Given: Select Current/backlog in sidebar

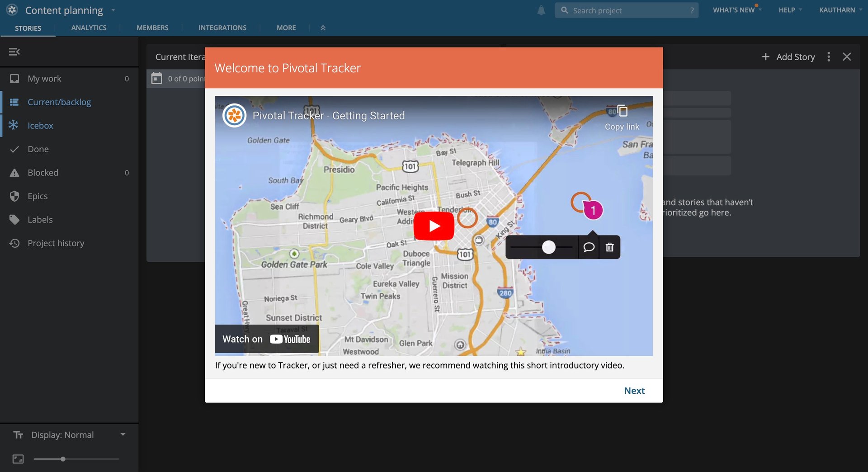Looking at the screenshot, I should [69, 102].
